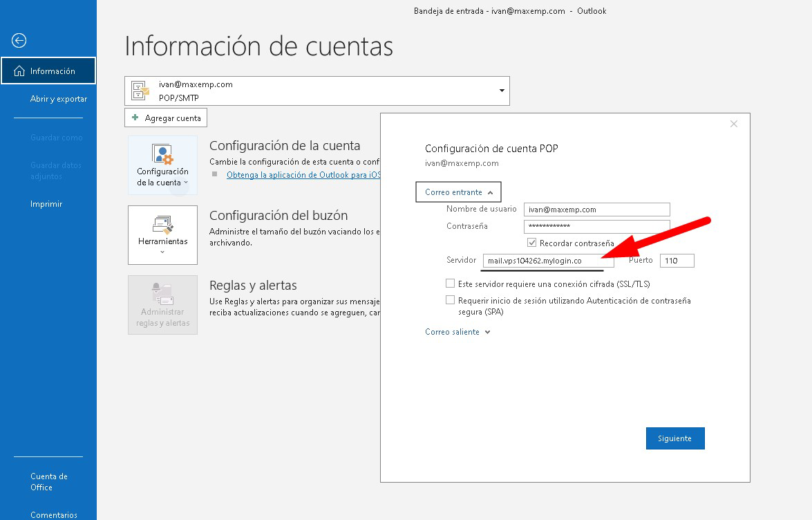Click the Siguiente button
The width and height of the screenshot is (812, 520).
tap(674, 438)
